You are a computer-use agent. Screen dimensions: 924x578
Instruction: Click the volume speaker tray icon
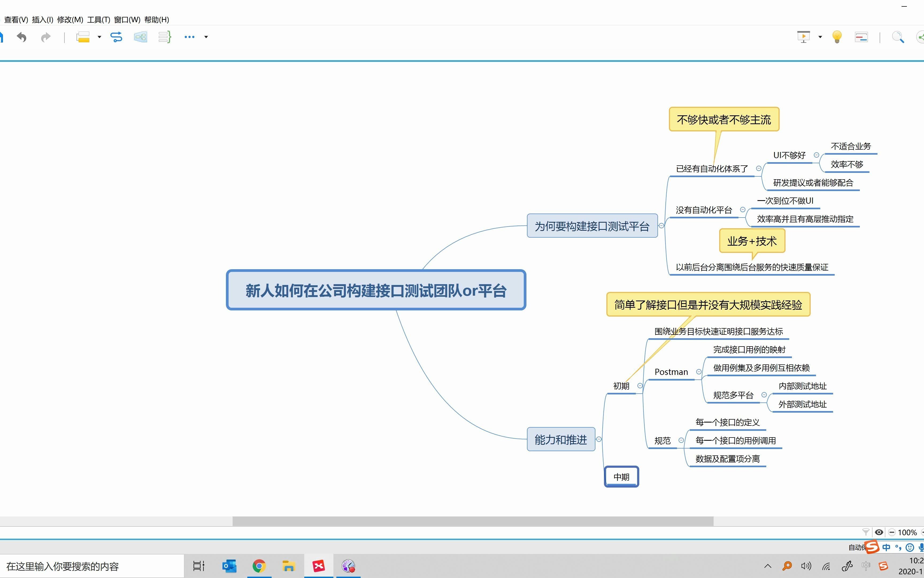point(806,566)
